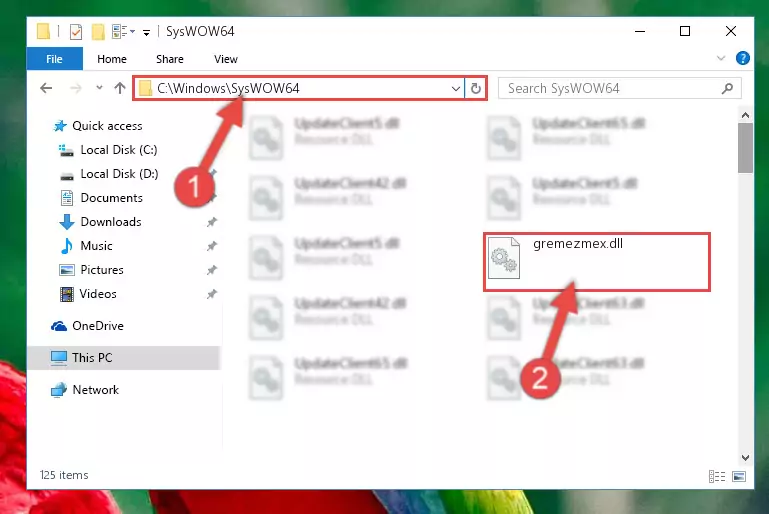This screenshot has height=514, width=769.
Task: Click the pin icon beside Pictures
Action: click(211, 270)
